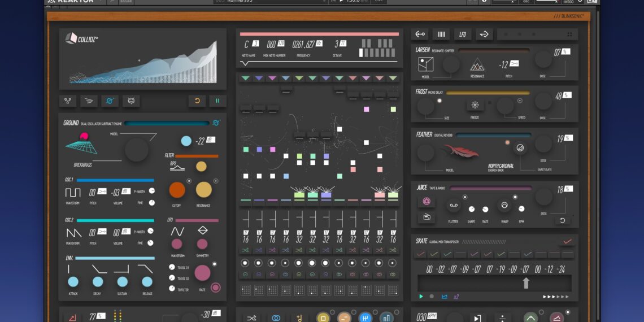644x322 pixels.
Task: Click the Frost freeze snowflake button
Action: coord(475,105)
